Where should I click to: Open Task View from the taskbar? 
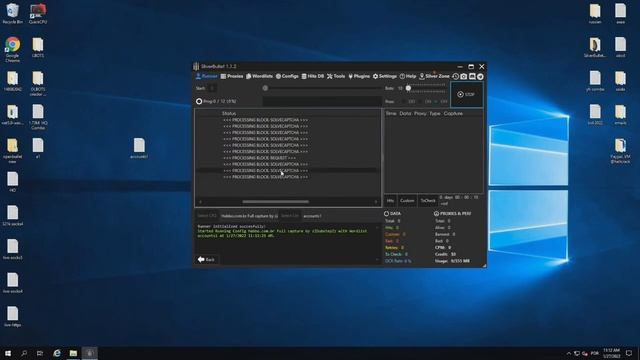[x=40, y=353]
